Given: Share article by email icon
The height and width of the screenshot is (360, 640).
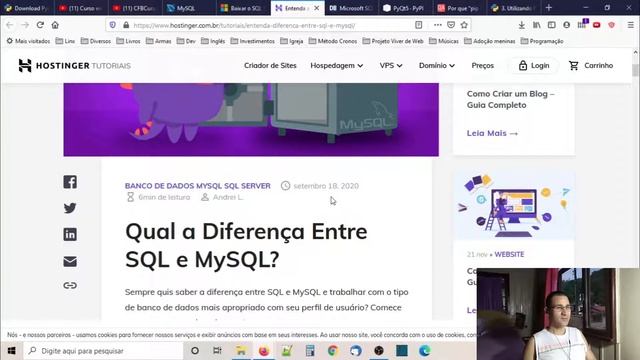Looking at the screenshot, I should point(70,261).
